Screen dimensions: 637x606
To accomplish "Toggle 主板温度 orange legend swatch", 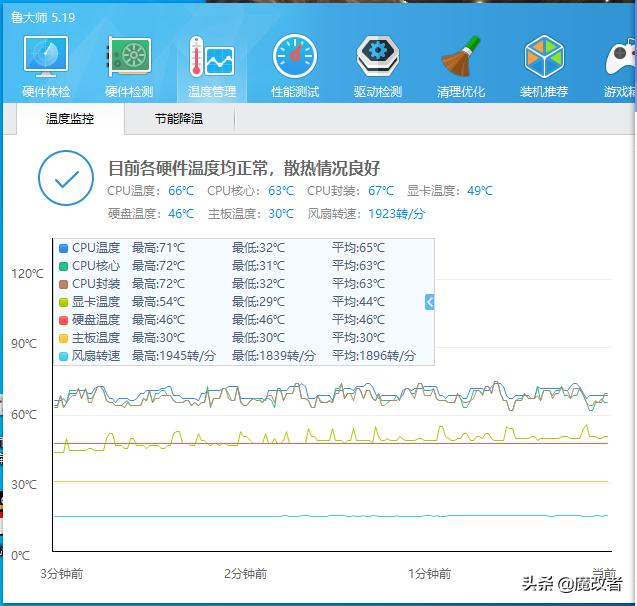I will click(x=63, y=338).
